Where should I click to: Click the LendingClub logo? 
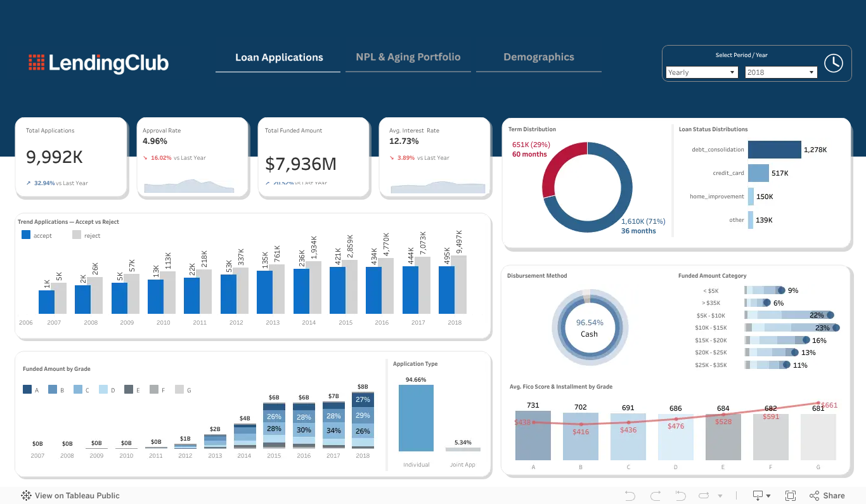point(98,63)
